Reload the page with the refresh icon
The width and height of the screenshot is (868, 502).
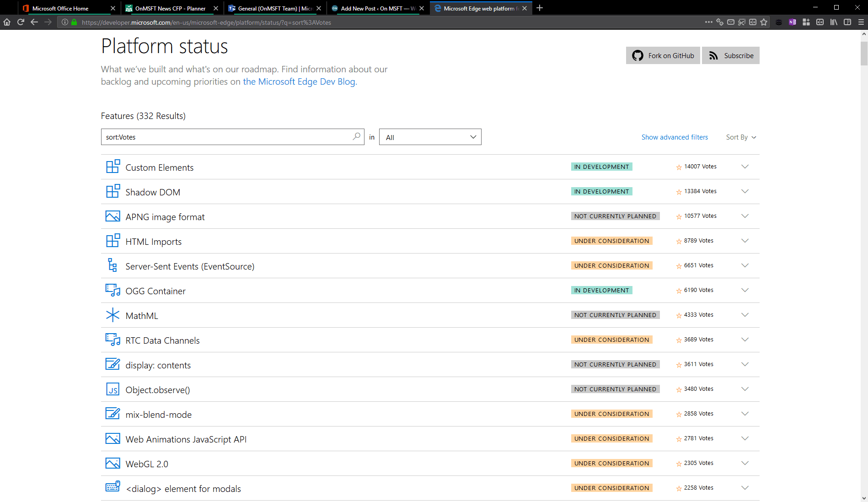tap(21, 22)
